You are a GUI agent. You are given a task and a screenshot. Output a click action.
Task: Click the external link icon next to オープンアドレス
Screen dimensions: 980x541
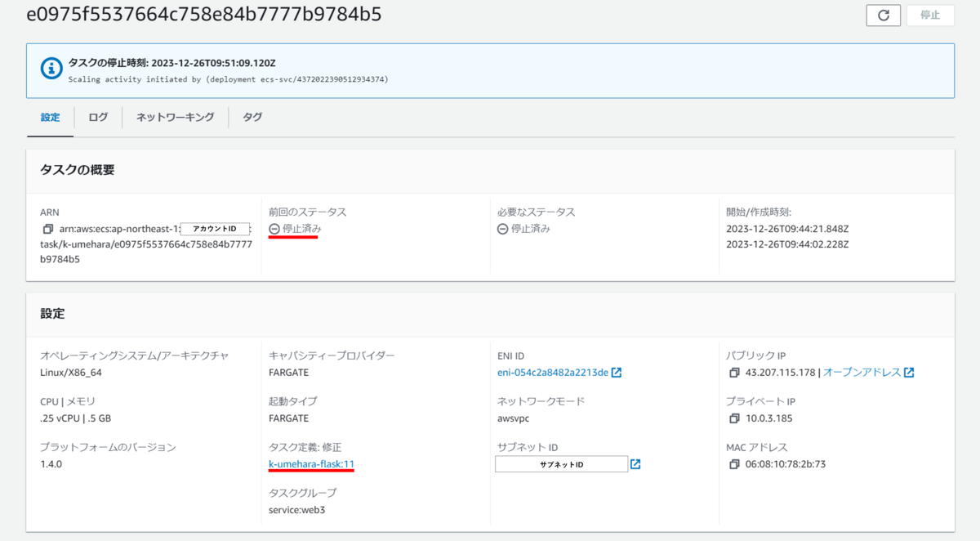click(x=909, y=372)
